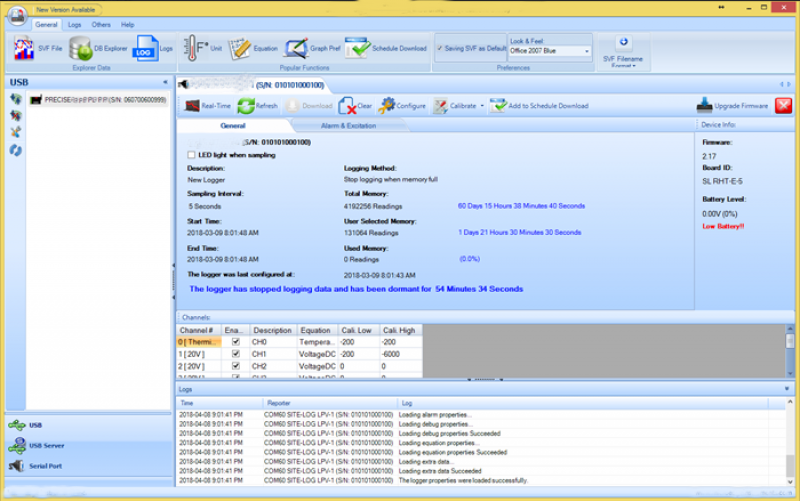This screenshot has height=501, width=800.
Task: Open the Look & Feel dropdown
Action: 586,51
